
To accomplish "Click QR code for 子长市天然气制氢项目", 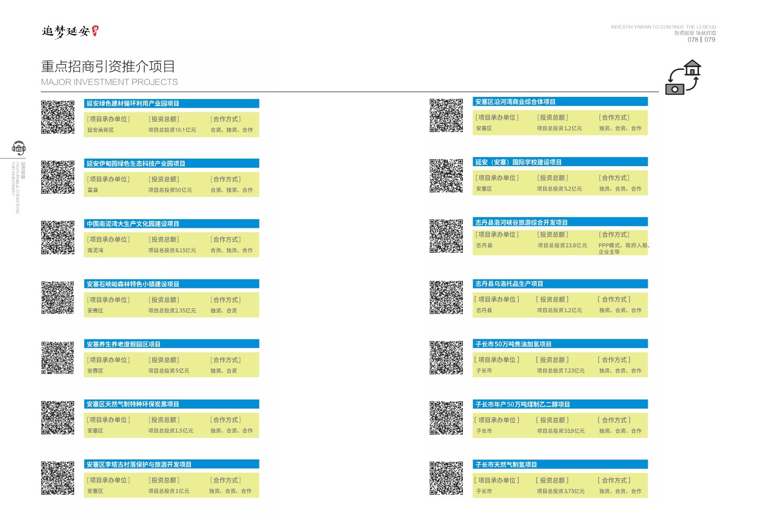I will 446,478.
